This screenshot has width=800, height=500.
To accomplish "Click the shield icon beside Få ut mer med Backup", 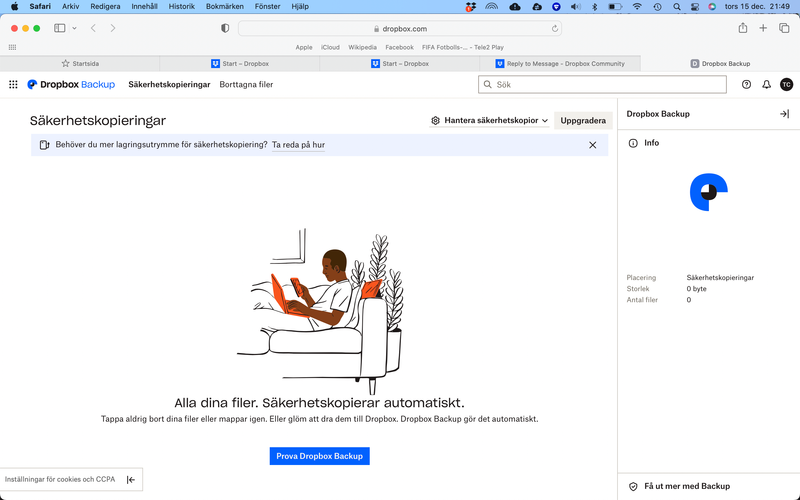I will 633,486.
